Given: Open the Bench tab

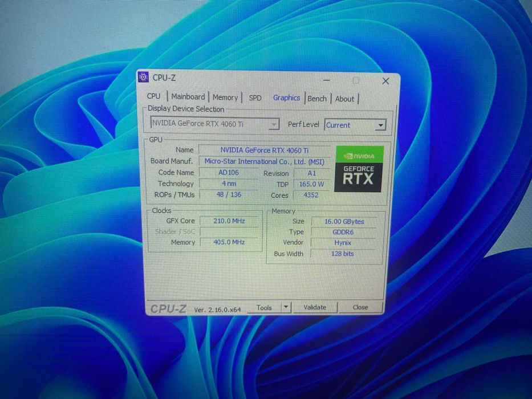Looking at the screenshot, I should coord(317,99).
